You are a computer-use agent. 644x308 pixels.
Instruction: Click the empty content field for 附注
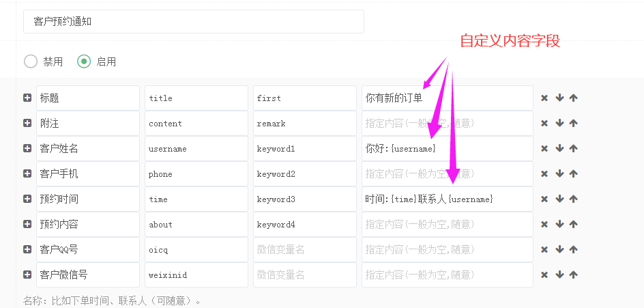click(x=447, y=124)
